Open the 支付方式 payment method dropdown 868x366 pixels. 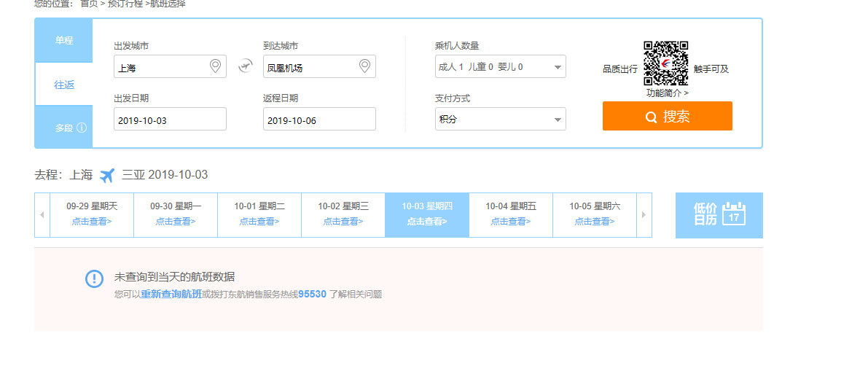[500, 119]
